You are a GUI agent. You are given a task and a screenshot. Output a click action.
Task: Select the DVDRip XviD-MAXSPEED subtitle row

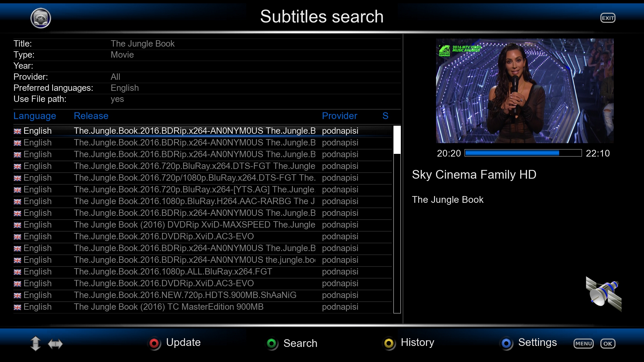pyautogui.click(x=195, y=225)
